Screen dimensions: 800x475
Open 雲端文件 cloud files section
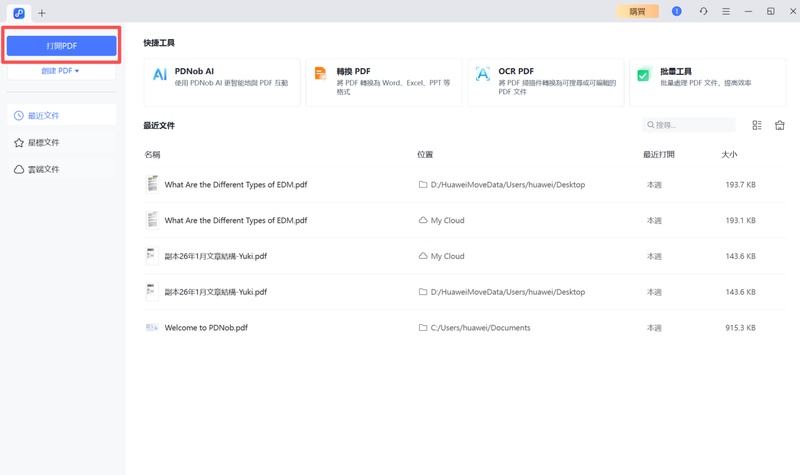(61, 170)
